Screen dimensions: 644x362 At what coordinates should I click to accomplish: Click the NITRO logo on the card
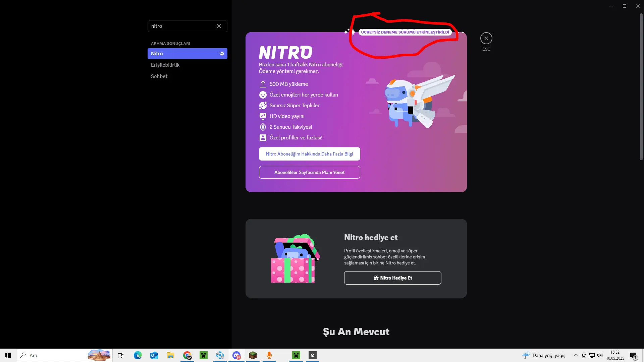pyautogui.click(x=286, y=53)
